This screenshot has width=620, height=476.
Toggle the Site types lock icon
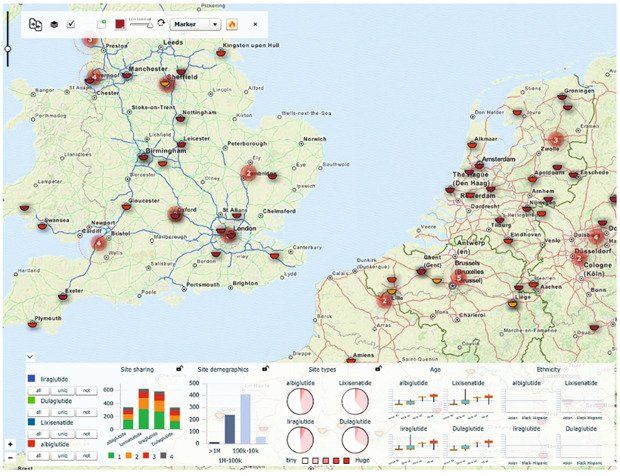tap(379, 369)
